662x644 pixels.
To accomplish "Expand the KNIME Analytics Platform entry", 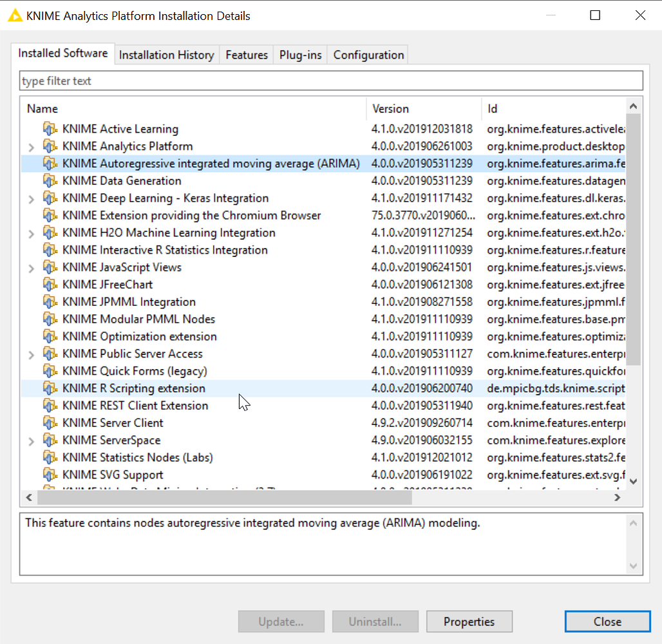I will click(x=30, y=146).
